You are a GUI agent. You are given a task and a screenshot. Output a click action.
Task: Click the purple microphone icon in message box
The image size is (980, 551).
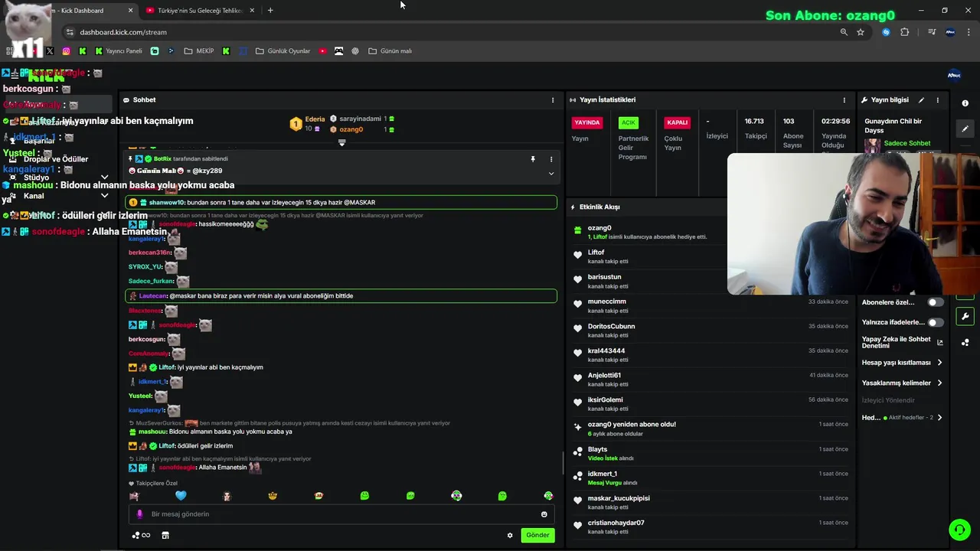139,514
